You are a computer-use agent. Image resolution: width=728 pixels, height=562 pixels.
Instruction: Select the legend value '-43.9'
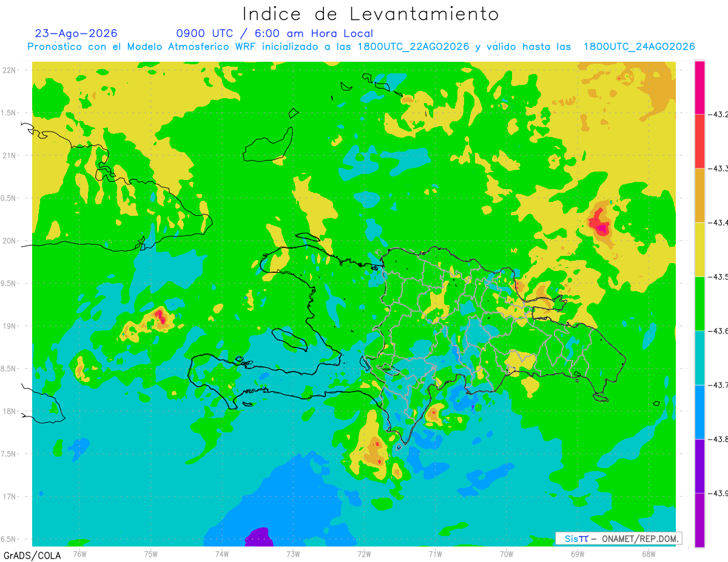718,493
